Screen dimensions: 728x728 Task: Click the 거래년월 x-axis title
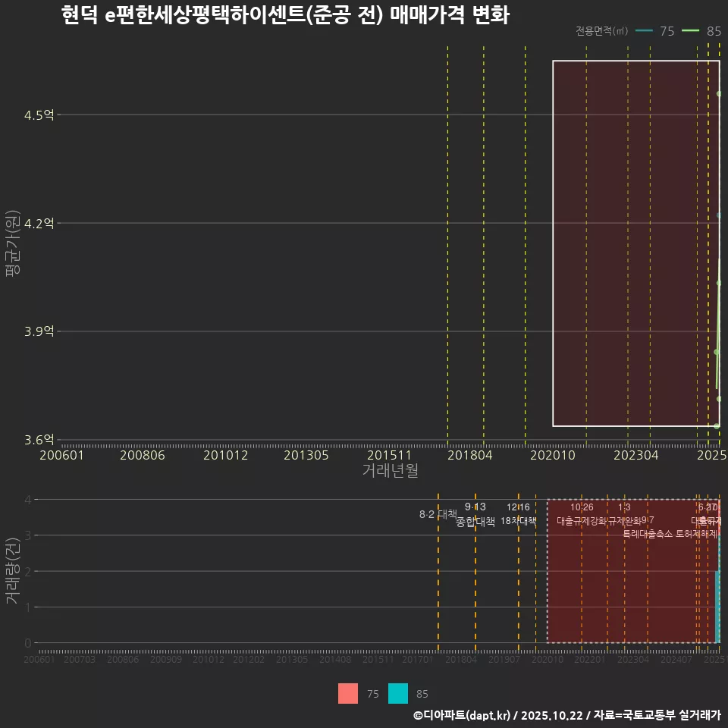tap(390, 471)
